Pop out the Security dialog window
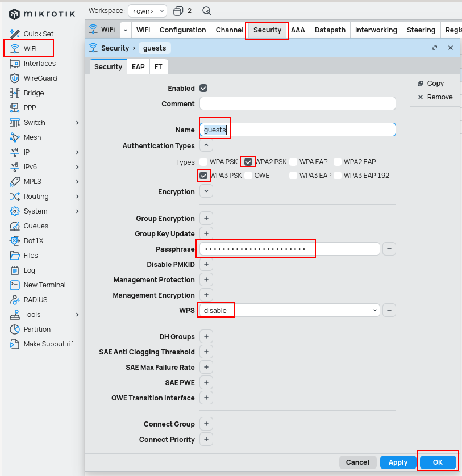 tap(435, 48)
